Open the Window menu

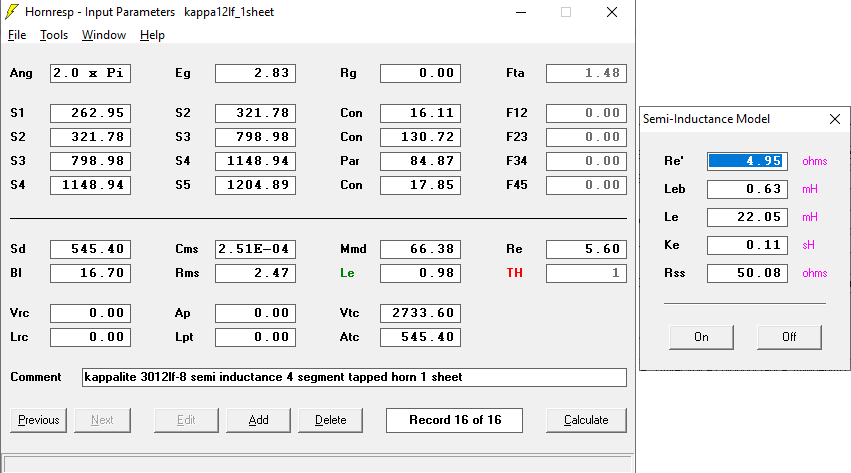104,35
